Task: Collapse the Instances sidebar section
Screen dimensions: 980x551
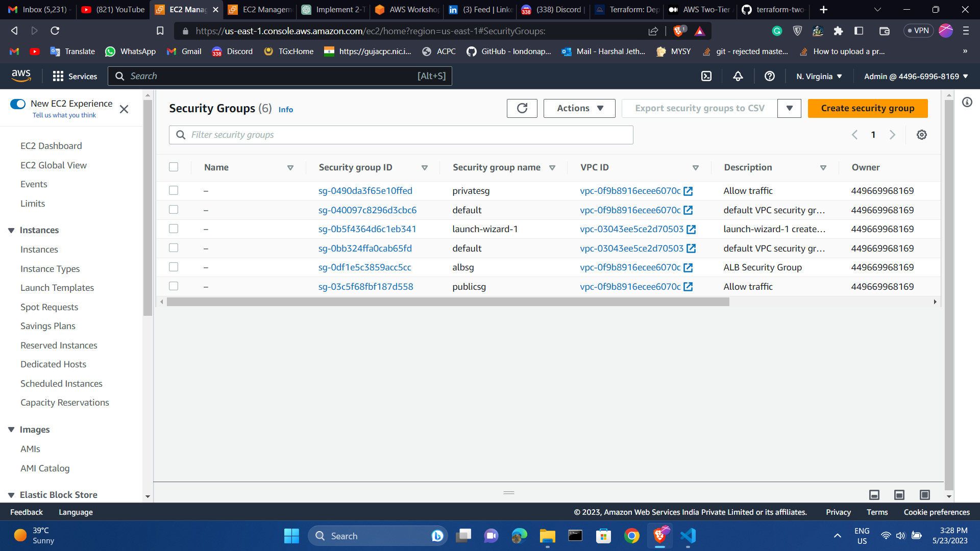Action: tap(11, 230)
